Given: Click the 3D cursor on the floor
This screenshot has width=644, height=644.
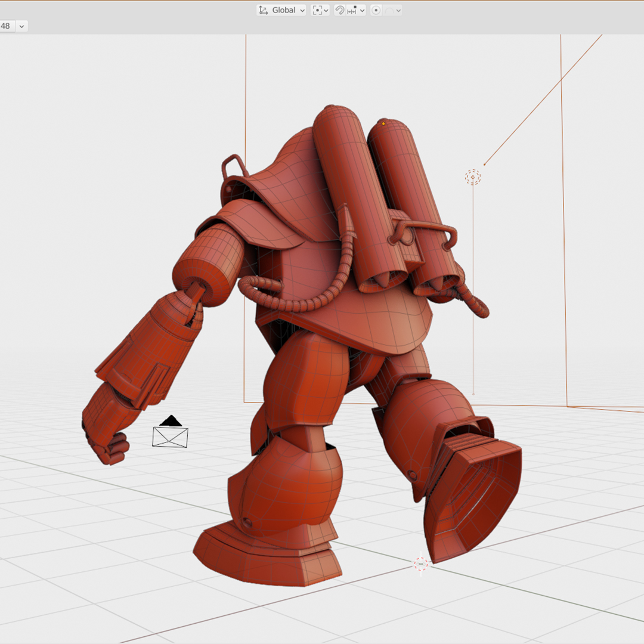Looking at the screenshot, I should coord(421,563).
